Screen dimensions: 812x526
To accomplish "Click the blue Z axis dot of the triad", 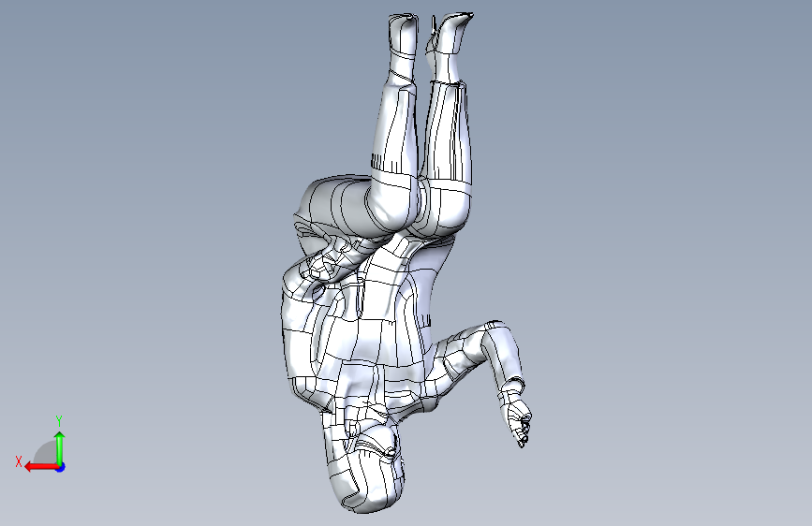I will (61, 467).
